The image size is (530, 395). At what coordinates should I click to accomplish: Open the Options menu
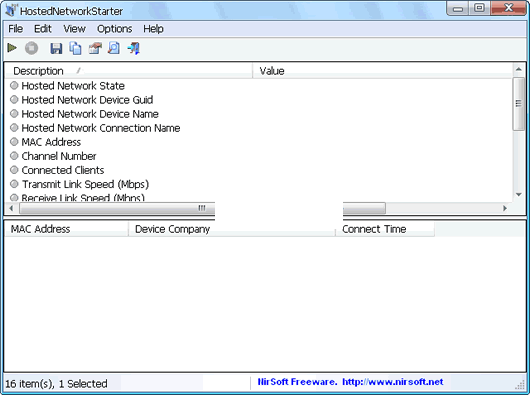coord(115,29)
